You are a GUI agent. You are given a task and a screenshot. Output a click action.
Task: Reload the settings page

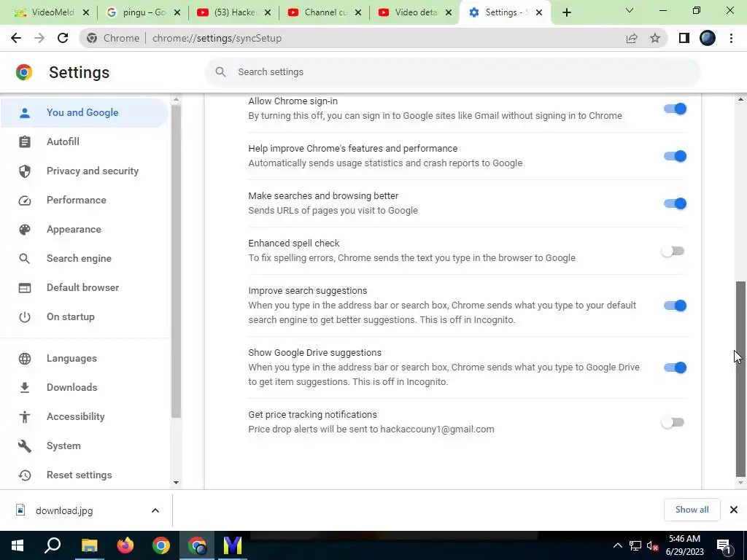point(63,38)
